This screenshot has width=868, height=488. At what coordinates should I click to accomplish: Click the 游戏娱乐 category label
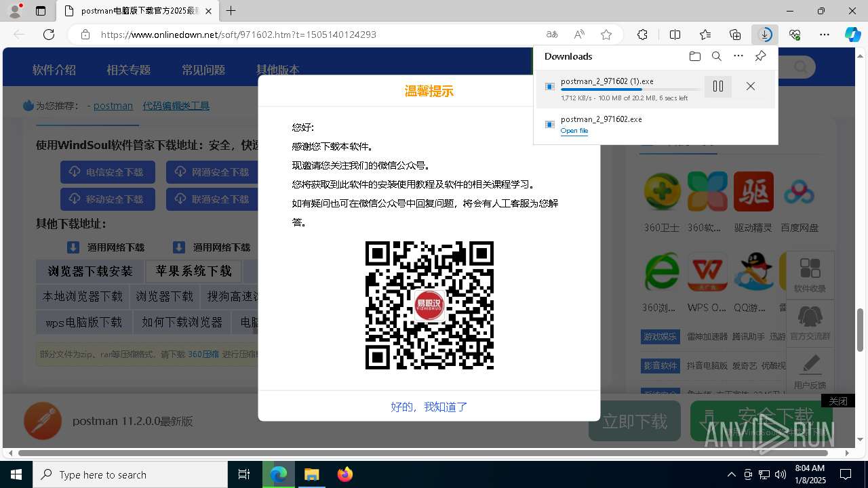[660, 337]
